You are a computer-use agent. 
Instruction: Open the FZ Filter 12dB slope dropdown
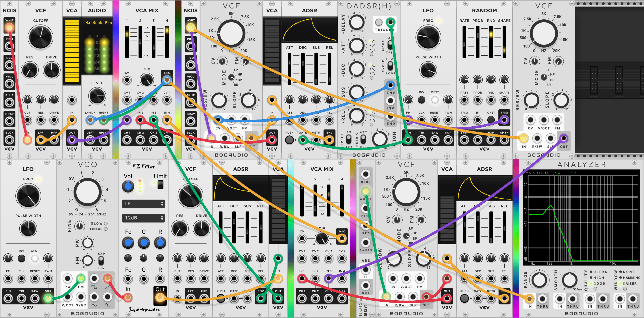(x=143, y=218)
